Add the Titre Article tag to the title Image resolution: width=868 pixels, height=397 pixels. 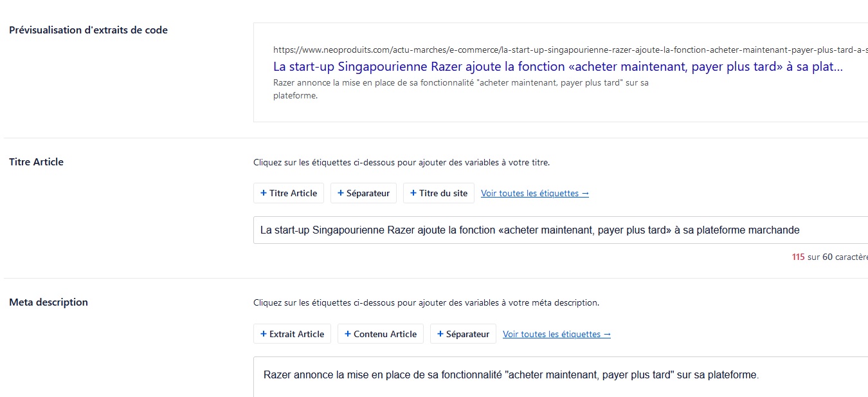(289, 193)
